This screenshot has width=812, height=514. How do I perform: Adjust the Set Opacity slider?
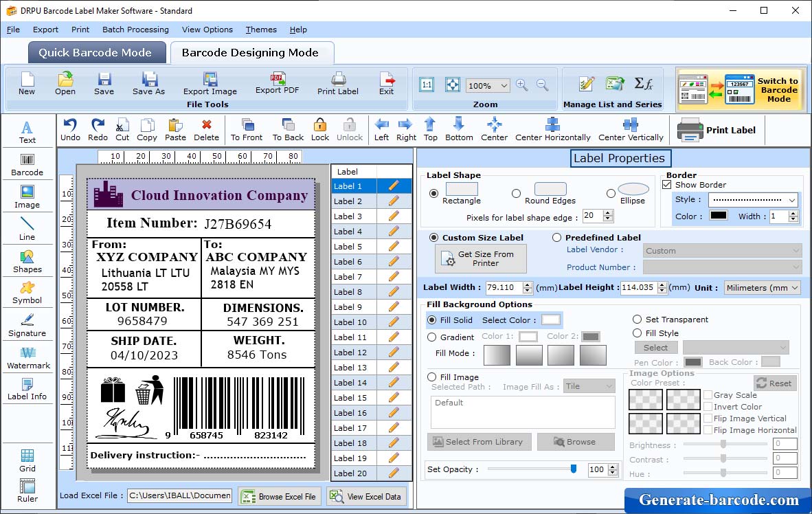(573, 469)
